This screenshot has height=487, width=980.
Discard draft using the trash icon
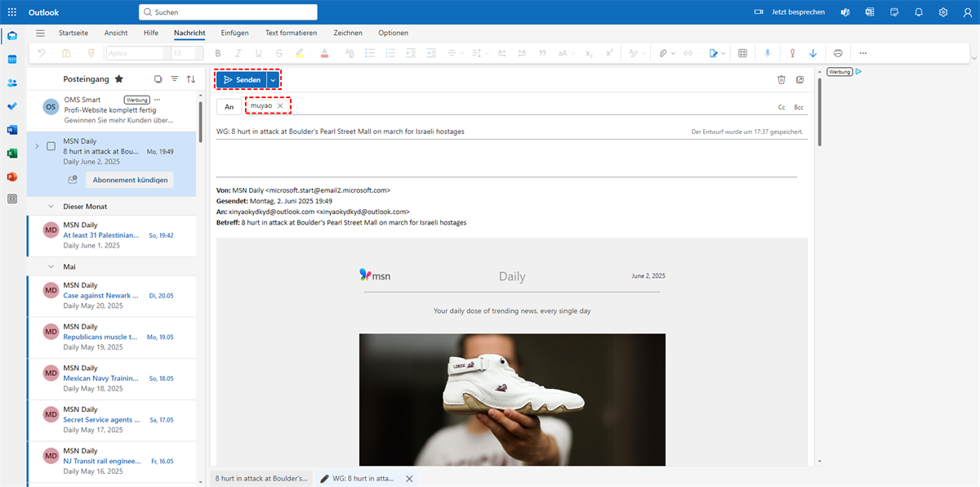tap(781, 80)
